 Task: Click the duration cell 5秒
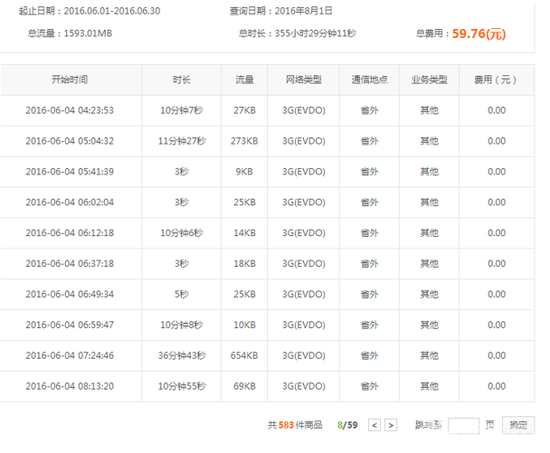[181, 294]
